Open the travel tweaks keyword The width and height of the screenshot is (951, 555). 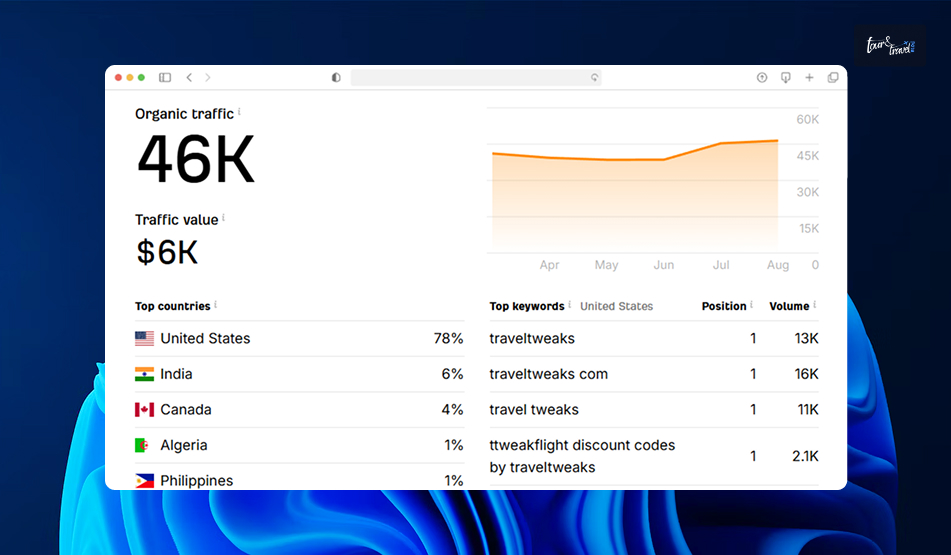(534, 410)
